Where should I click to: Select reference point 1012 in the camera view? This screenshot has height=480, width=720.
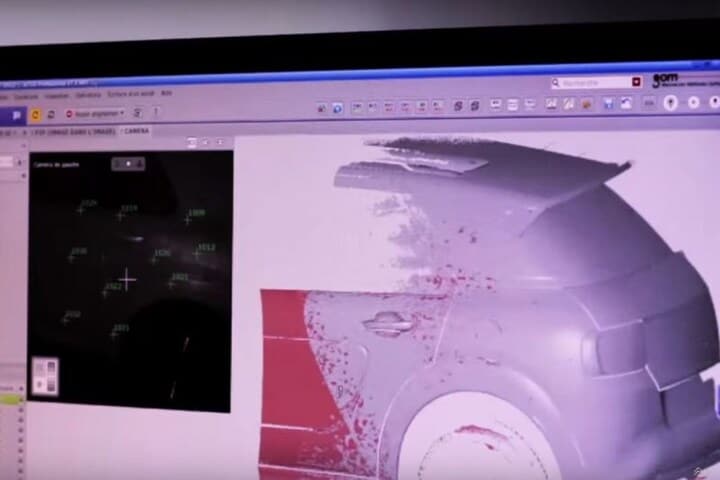197,254
